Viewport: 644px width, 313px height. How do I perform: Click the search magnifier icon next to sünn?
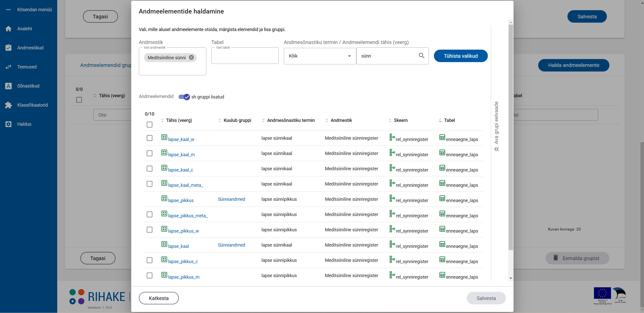(421, 56)
